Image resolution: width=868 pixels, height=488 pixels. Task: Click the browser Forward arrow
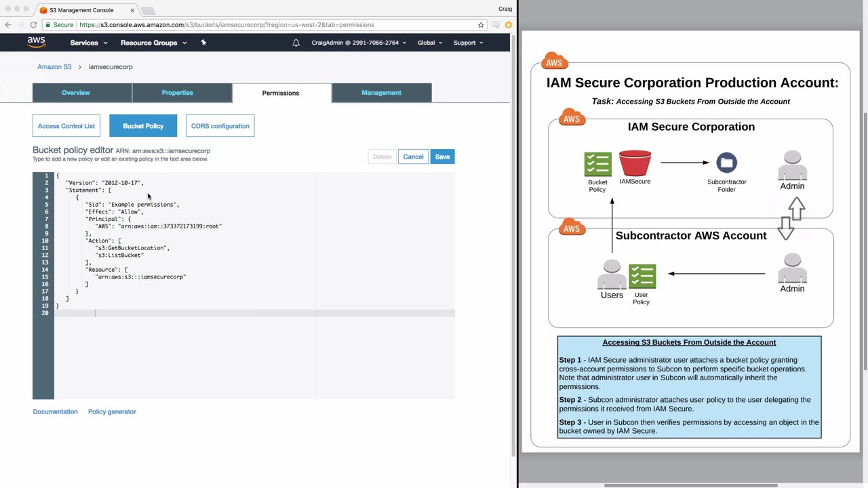click(x=20, y=25)
